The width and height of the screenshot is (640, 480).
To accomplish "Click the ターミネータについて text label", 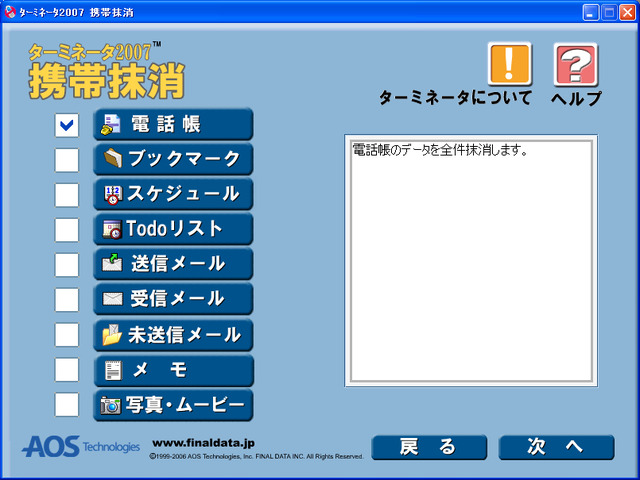I will (456, 97).
